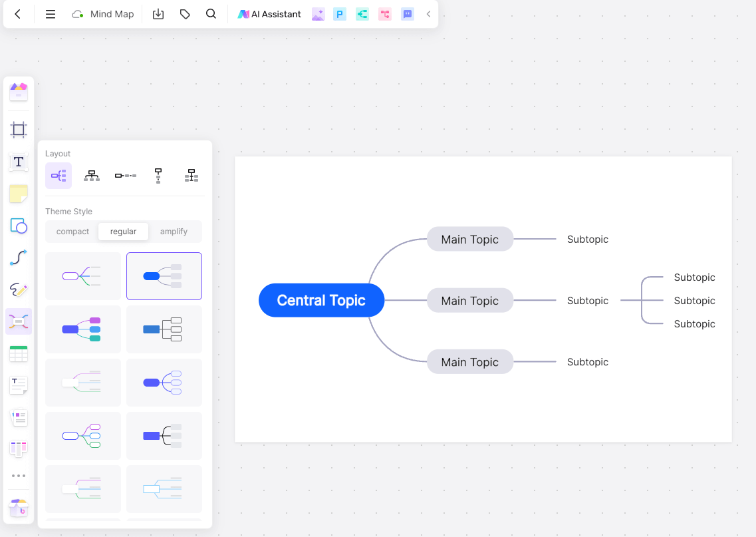Collapse the toolbar with the chevron
756x537 pixels.
[428, 13]
